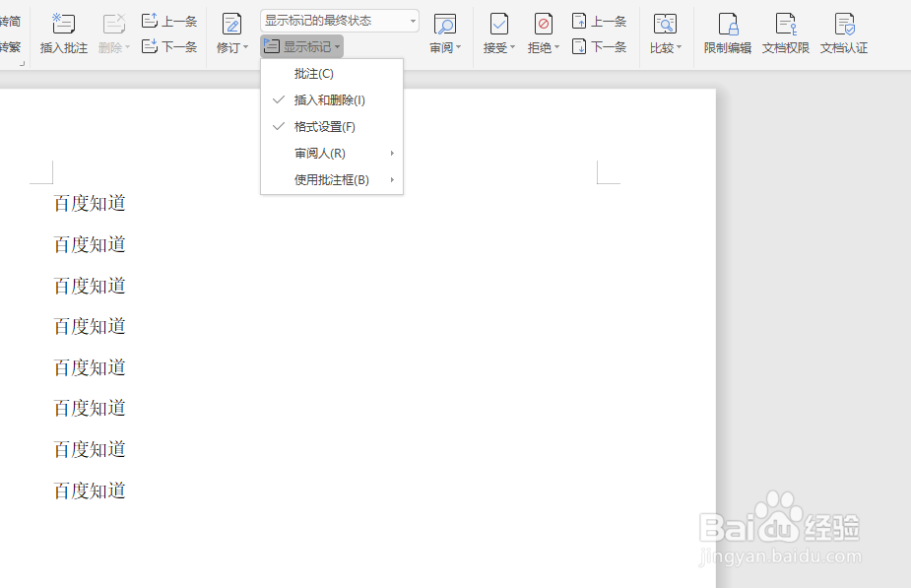Click the first 百度知道 line in the document
Viewport: 911px width, 588px height.
90,203
